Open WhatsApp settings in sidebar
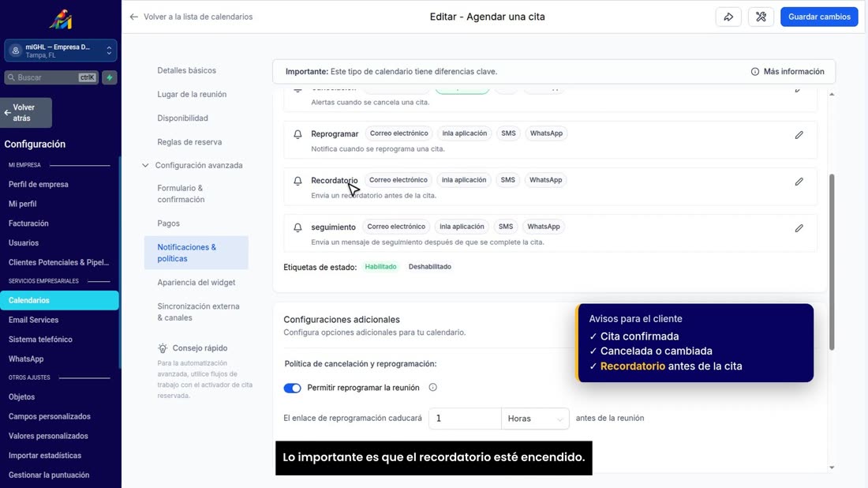Viewport: 868px width, 488px height. pyautogui.click(x=26, y=359)
